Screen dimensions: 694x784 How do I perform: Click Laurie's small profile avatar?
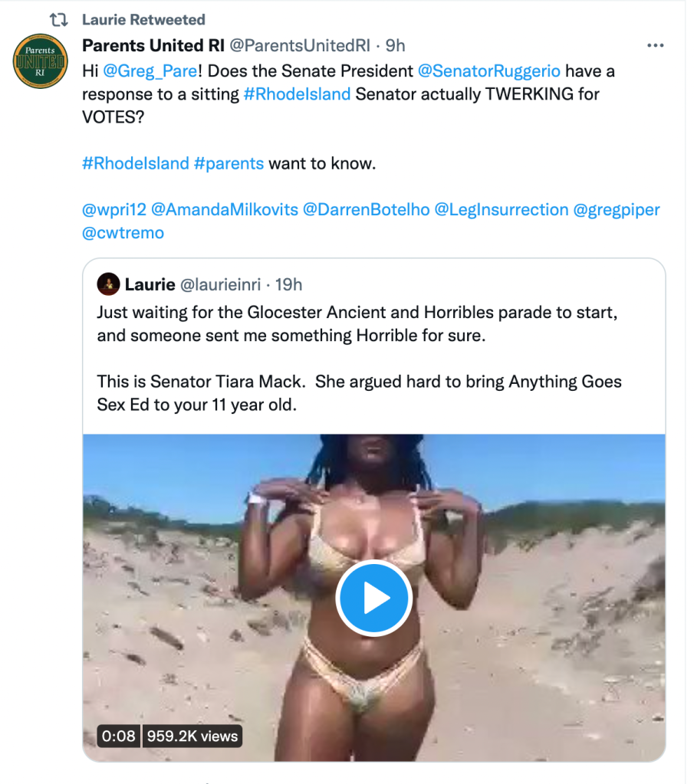tap(109, 284)
